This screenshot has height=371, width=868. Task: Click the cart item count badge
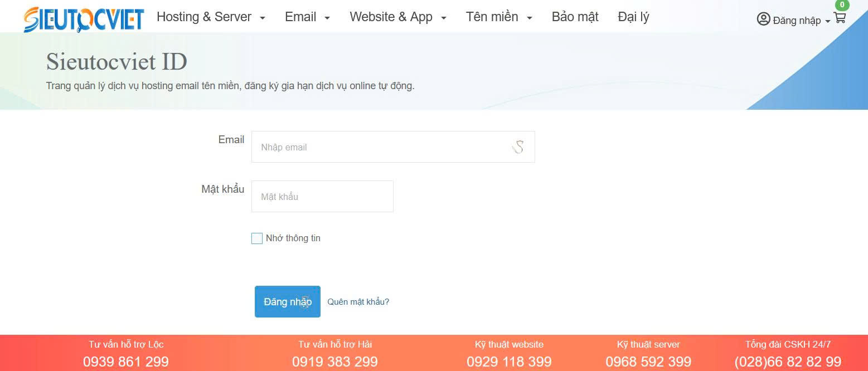(x=842, y=5)
